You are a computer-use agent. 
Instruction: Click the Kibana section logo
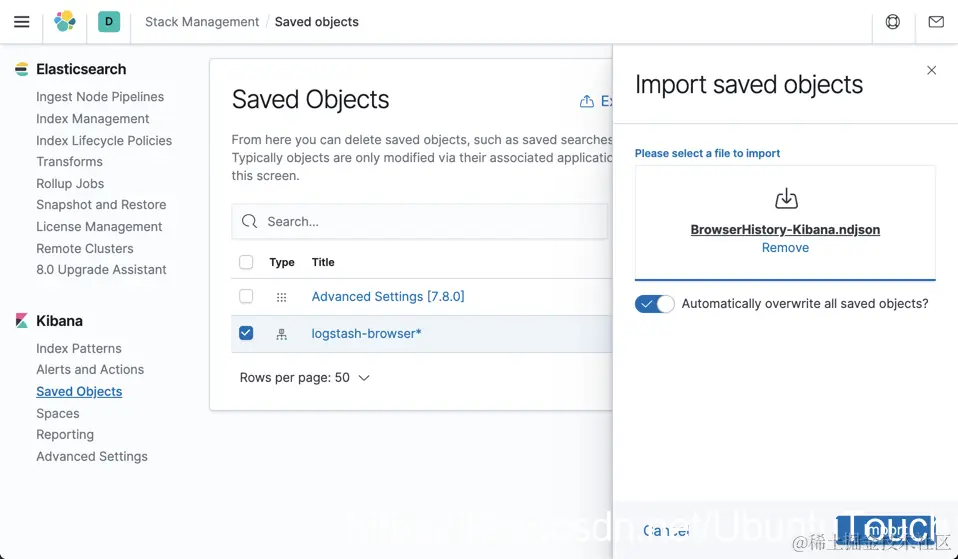(21, 320)
